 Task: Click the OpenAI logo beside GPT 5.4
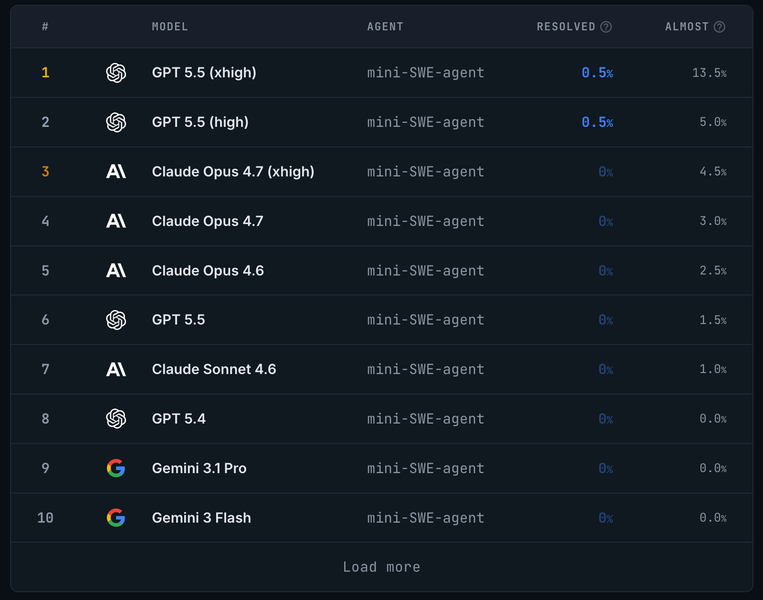pyautogui.click(x=116, y=419)
